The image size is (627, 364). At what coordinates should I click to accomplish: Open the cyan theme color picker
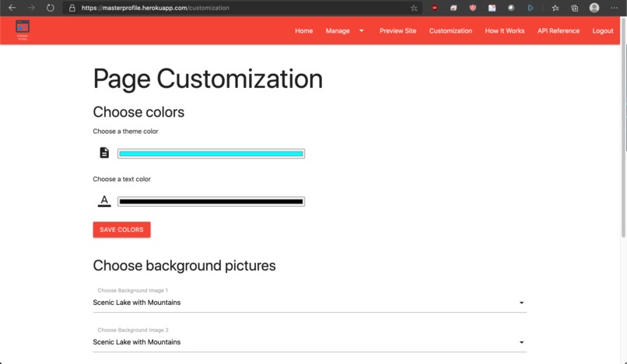point(211,153)
